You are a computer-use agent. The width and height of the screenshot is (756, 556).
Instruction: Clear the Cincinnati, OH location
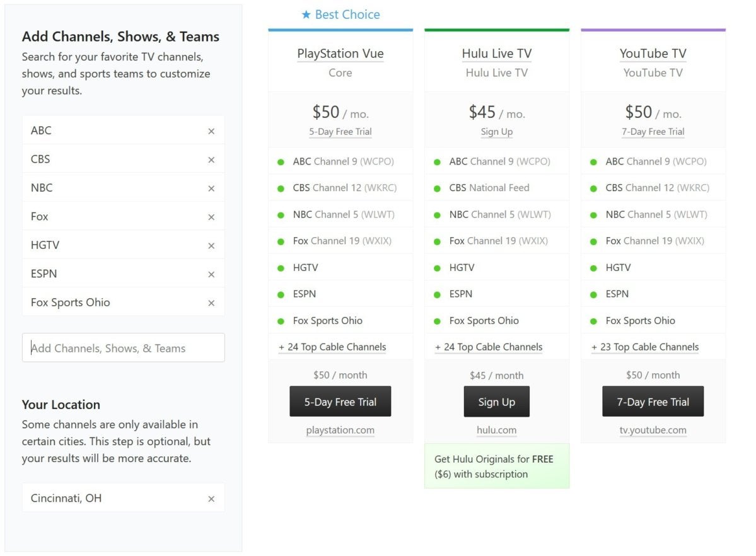tap(211, 499)
